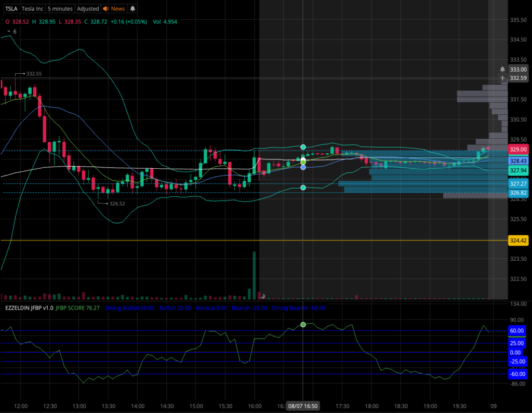Open the TSLA symbol selector
Screen dimensions: 532x413
click(x=11, y=8)
